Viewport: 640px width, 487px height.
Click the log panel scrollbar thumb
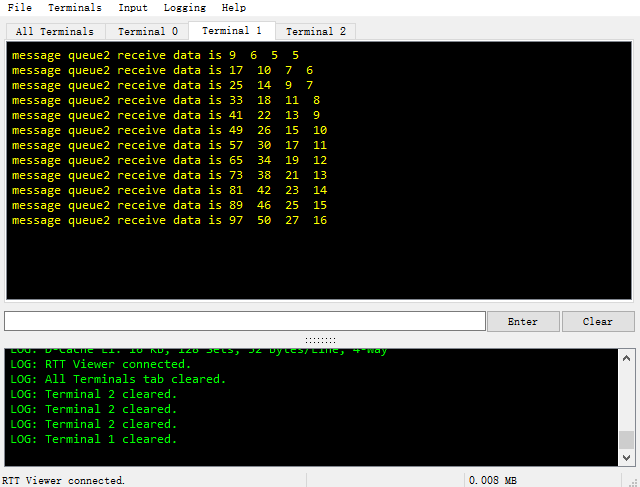coord(626,440)
